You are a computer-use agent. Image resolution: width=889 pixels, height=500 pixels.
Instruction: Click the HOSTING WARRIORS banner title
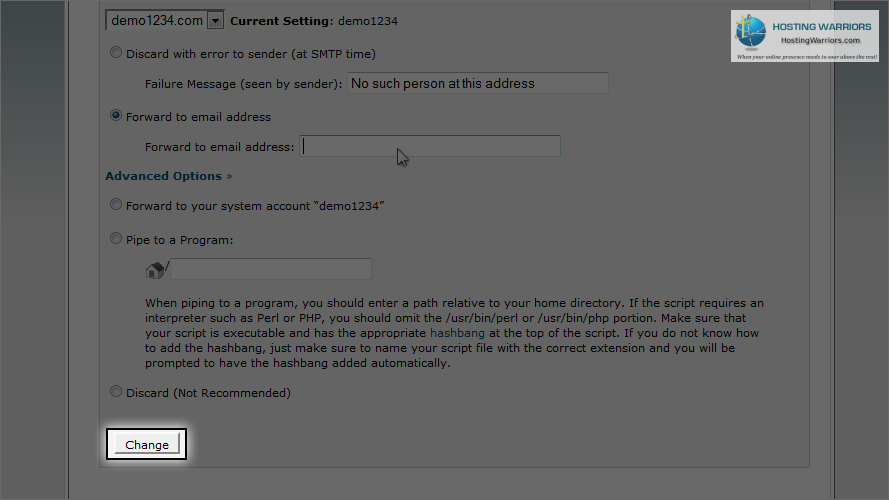(822, 27)
